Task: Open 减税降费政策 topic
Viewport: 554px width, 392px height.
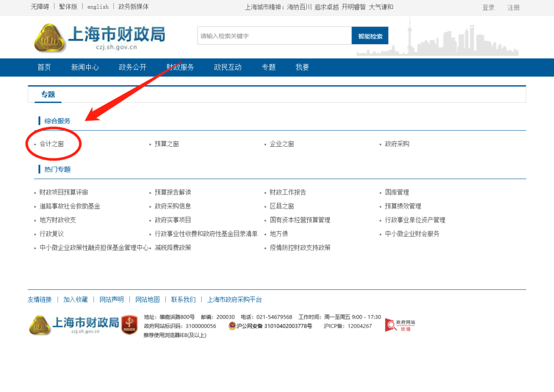Action: click(x=173, y=247)
